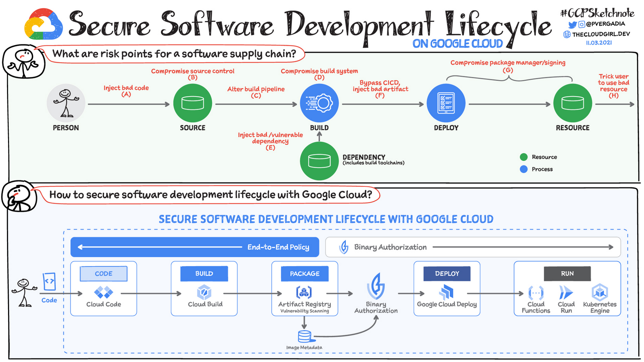Click the #GCPSketchnote hashtag

tap(597, 13)
